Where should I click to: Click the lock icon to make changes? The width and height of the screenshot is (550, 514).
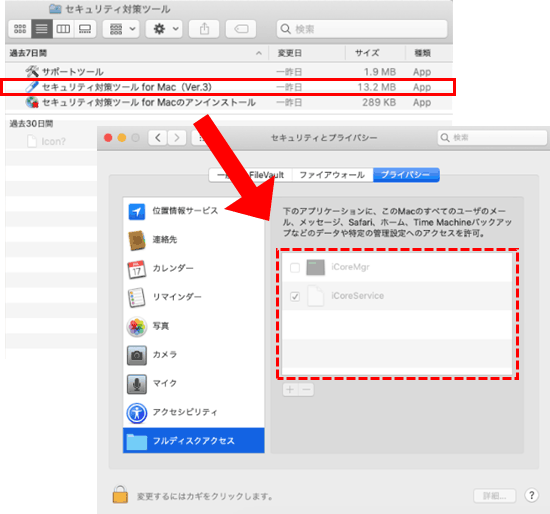(x=120, y=494)
